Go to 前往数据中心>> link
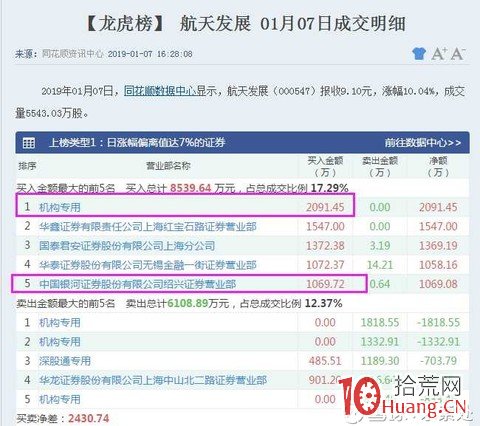Viewport: 480px width, 426px height. click(x=423, y=143)
